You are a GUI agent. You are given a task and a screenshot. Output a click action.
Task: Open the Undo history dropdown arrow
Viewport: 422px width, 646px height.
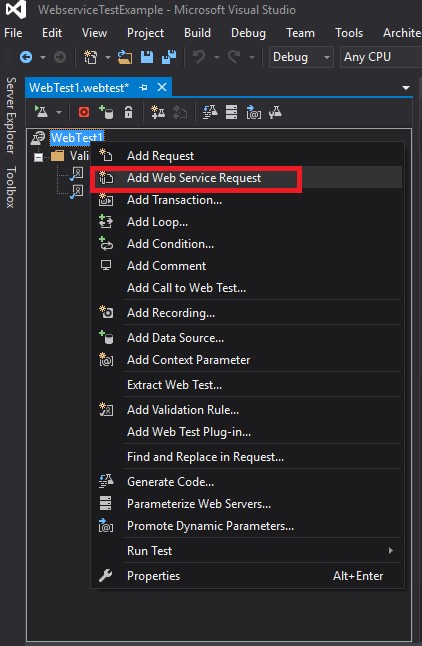[x=217, y=57]
